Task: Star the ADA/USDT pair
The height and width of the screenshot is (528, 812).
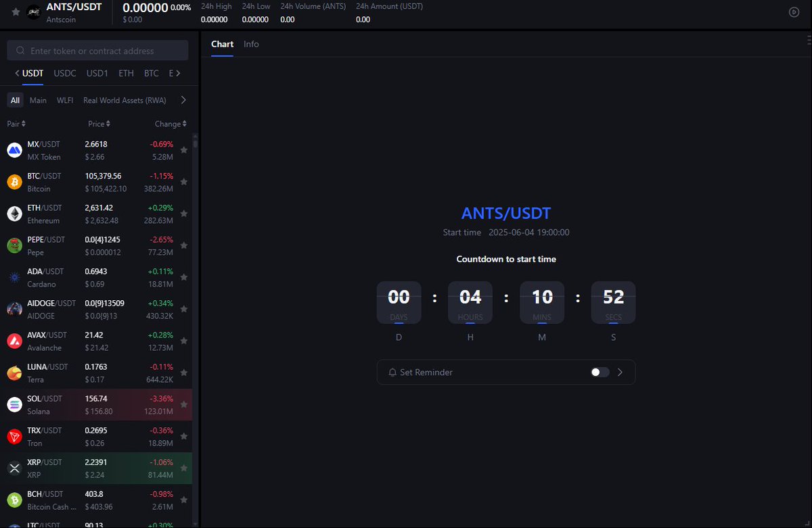Action: (183, 277)
